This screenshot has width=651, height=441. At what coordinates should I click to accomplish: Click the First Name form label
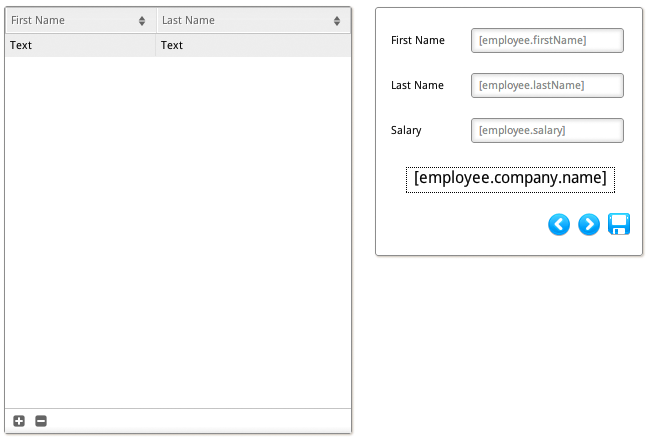click(418, 40)
